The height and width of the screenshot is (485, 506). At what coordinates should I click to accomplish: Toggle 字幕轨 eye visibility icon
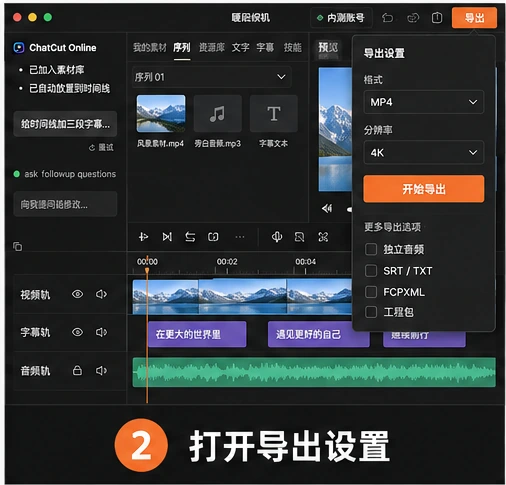click(77, 332)
